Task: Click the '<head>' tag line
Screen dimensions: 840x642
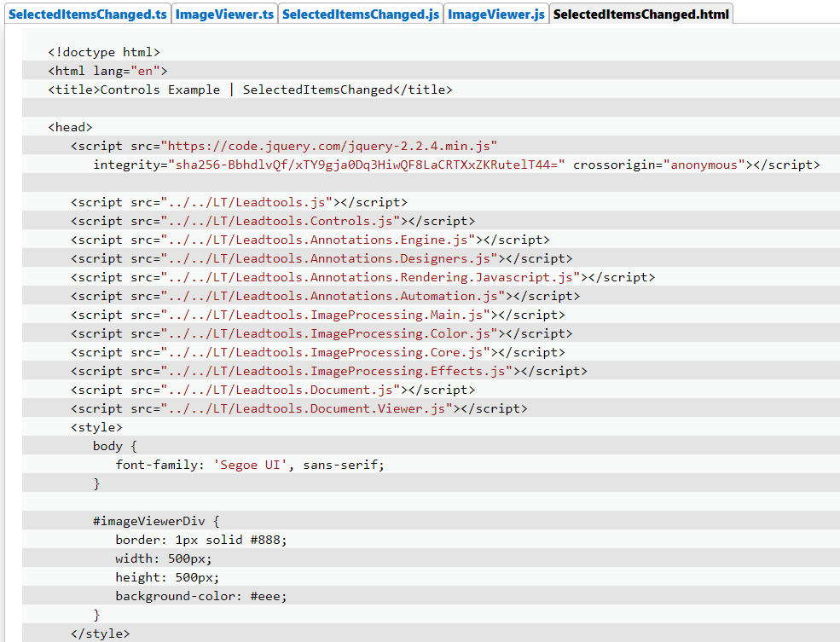Action: (70, 127)
